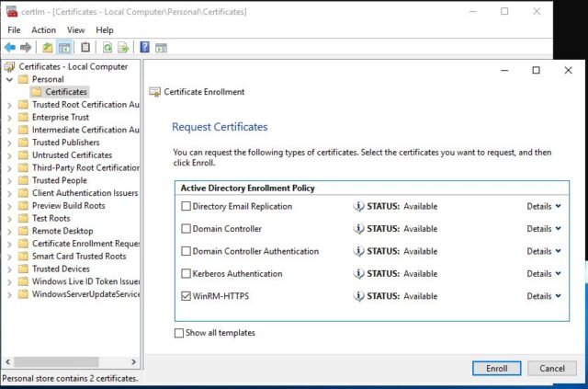Click the status info icon for Domain Controller Authentication
Screen dimensions: 588x389
[x=358, y=251]
